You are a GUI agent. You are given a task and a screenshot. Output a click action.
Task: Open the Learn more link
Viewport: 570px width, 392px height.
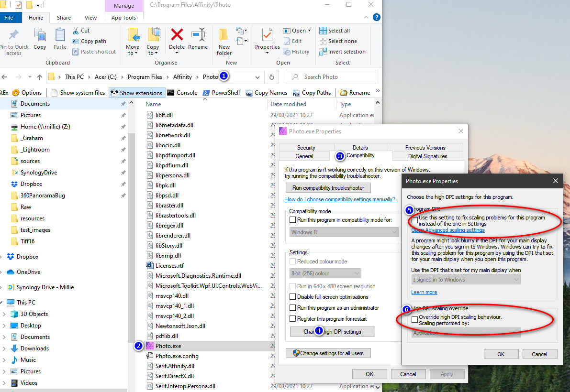pyautogui.click(x=424, y=292)
